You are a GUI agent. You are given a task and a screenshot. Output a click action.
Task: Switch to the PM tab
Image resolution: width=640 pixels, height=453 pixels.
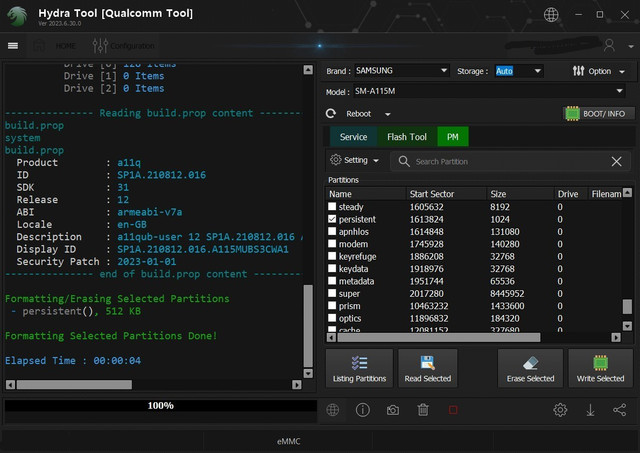453,137
